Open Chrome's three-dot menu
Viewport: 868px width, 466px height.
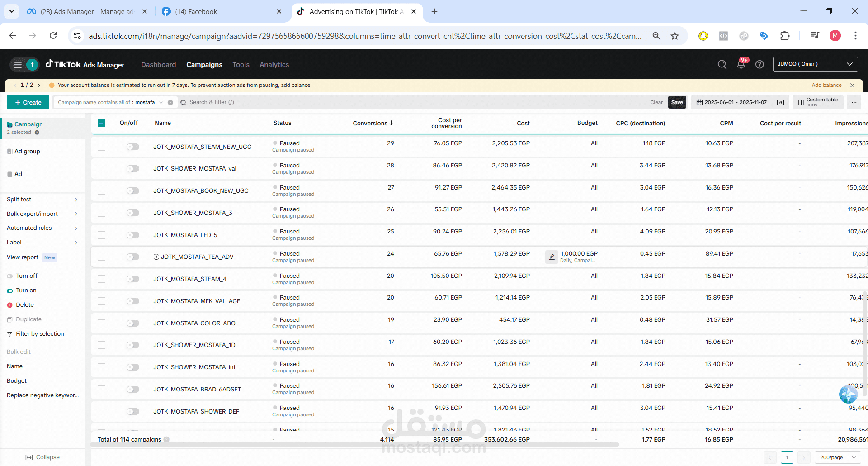(x=855, y=36)
